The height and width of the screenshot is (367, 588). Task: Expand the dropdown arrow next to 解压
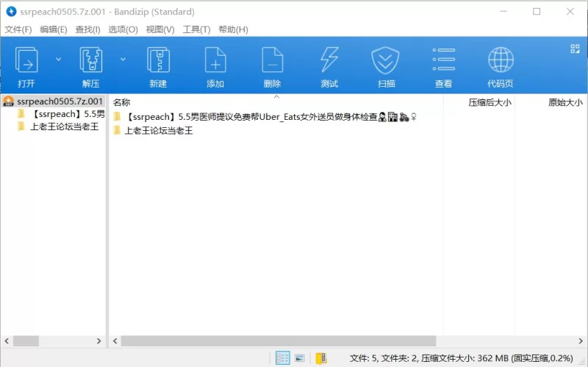[123, 60]
